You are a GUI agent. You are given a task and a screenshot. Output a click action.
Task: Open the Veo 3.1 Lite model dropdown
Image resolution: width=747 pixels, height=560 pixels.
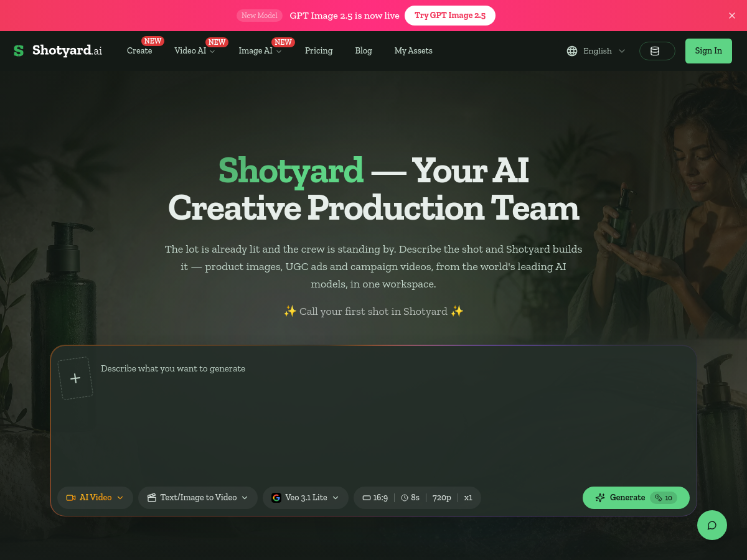click(x=306, y=498)
